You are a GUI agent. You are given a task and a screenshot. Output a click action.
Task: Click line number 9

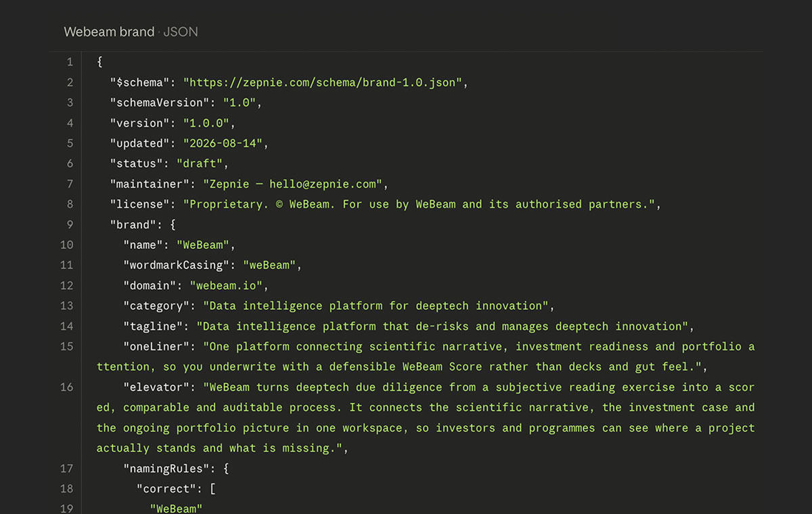click(70, 225)
